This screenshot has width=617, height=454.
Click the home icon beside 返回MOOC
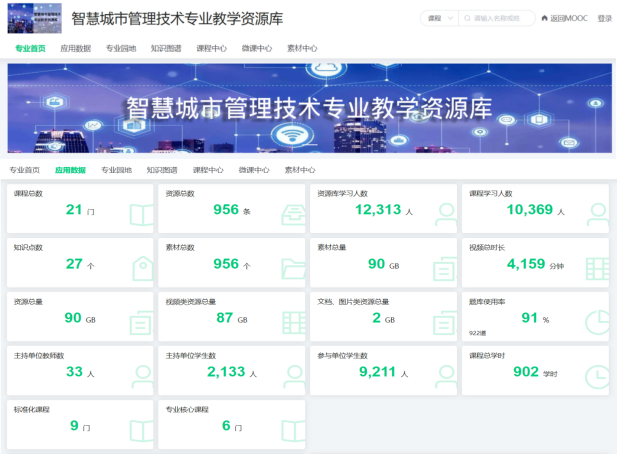click(544, 18)
